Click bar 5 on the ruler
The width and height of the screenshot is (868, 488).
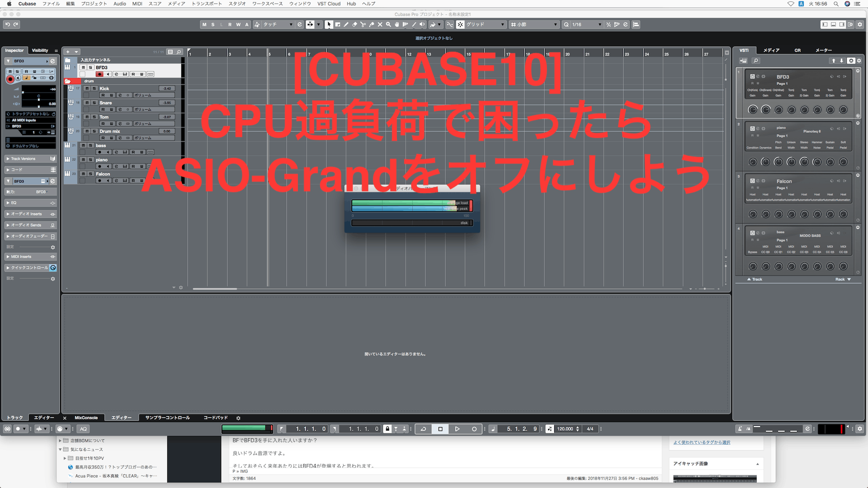point(269,54)
